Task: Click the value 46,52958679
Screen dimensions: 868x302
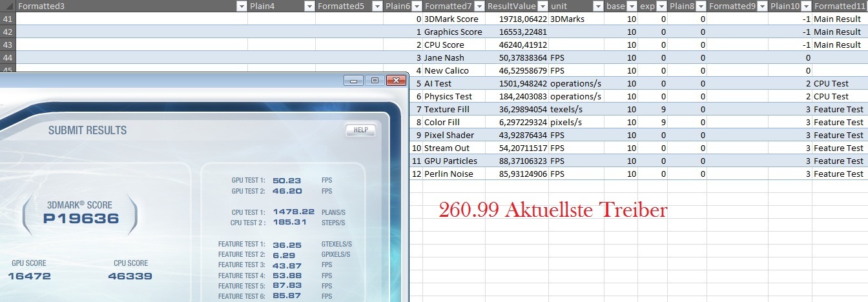Action: (523, 71)
